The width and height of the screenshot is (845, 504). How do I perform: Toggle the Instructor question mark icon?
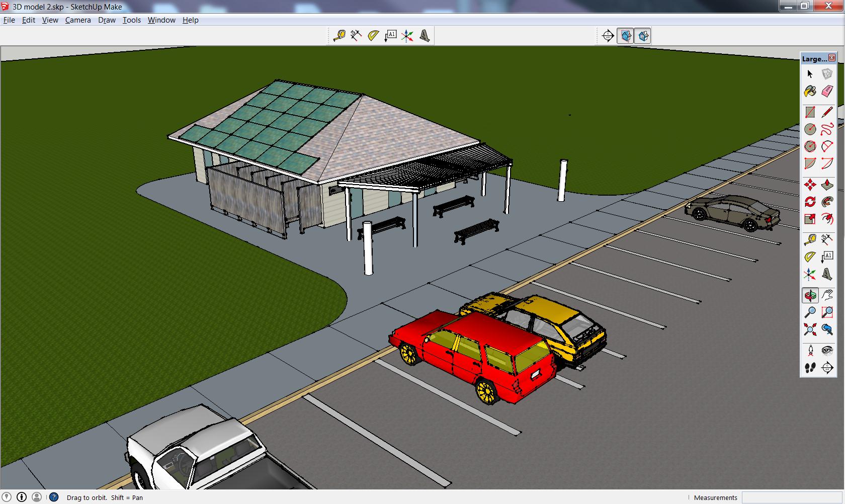[53, 497]
